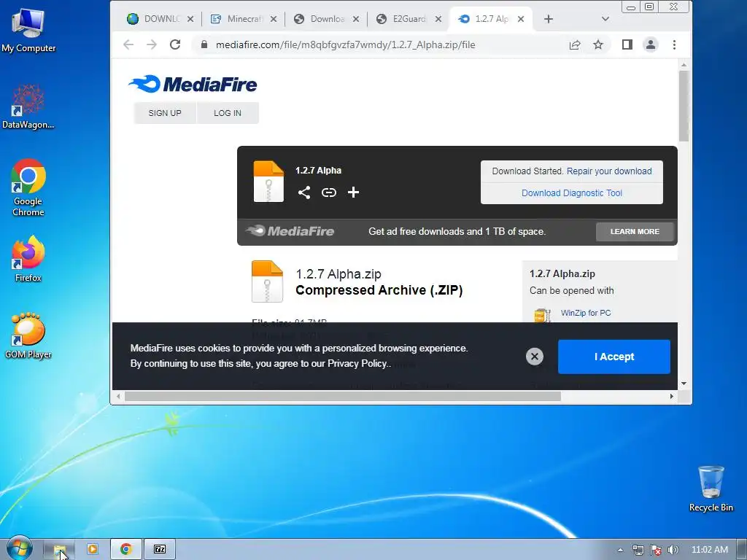Click the plus icon to save file
The height and width of the screenshot is (560, 747).
click(x=353, y=192)
